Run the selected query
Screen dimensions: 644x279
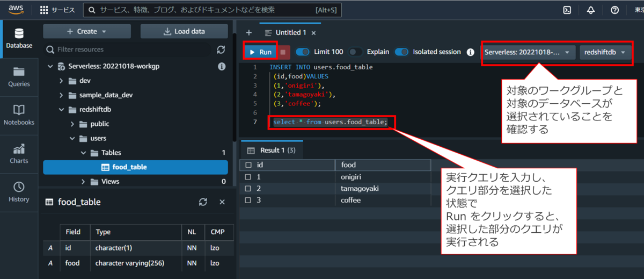[260, 52]
